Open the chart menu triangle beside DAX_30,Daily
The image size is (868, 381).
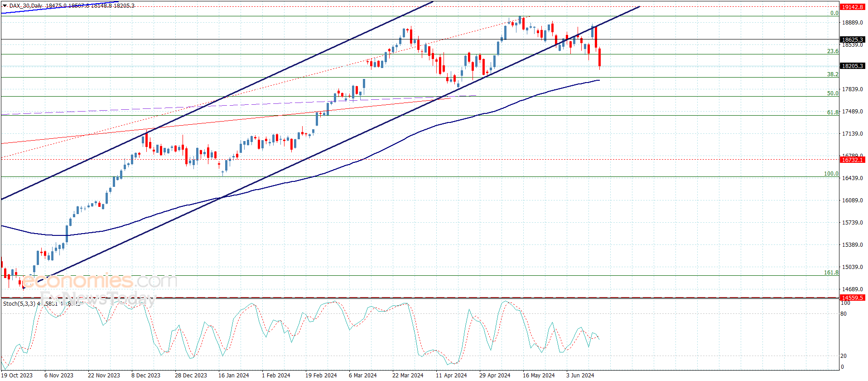(5, 6)
